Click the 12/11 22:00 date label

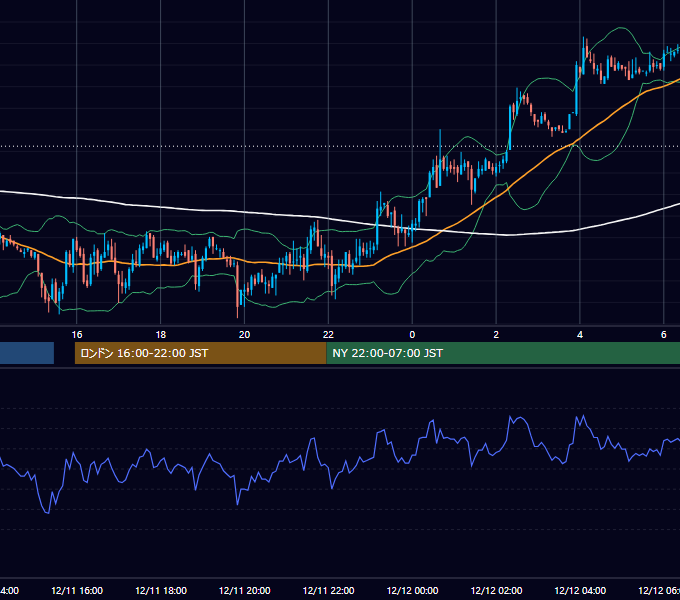click(328, 591)
